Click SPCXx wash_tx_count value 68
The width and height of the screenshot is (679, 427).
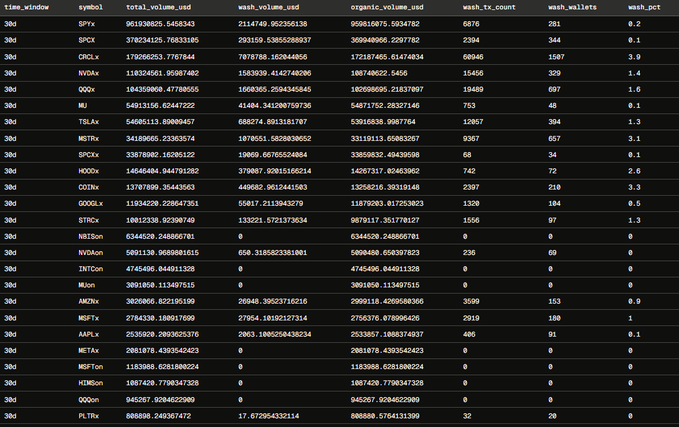467,155
